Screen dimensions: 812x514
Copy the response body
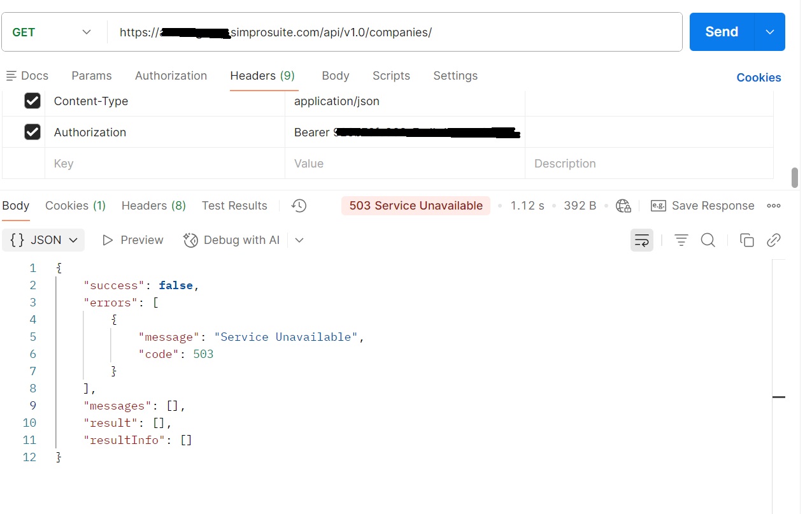click(x=747, y=240)
